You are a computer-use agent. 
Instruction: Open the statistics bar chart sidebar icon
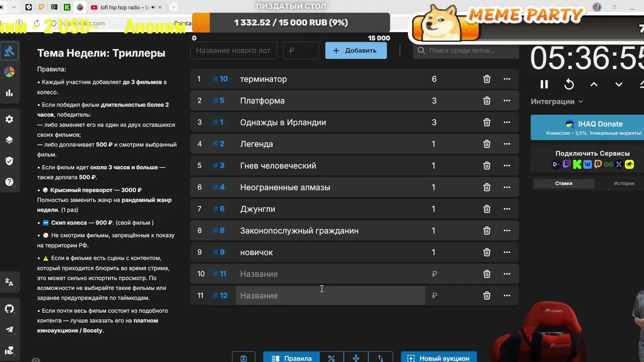(9, 93)
